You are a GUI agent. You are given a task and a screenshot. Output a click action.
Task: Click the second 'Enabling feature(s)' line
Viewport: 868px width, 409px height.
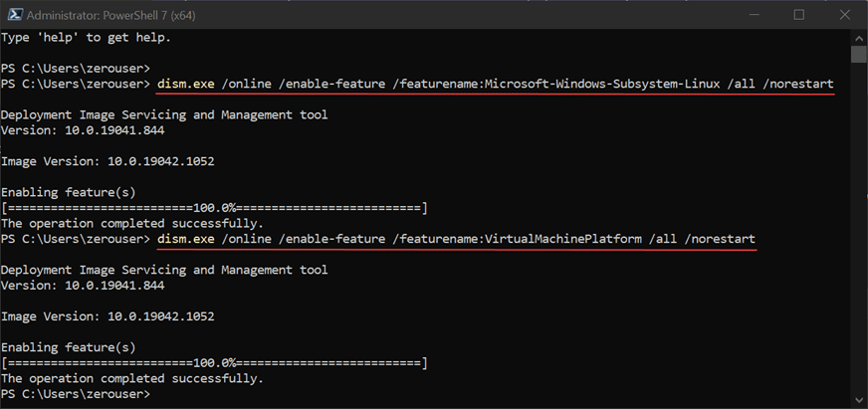68,347
